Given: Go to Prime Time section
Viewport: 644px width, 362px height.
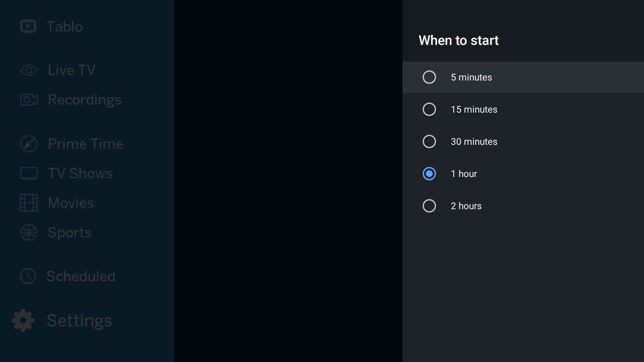Looking at the screenshot, I should 86,144.
